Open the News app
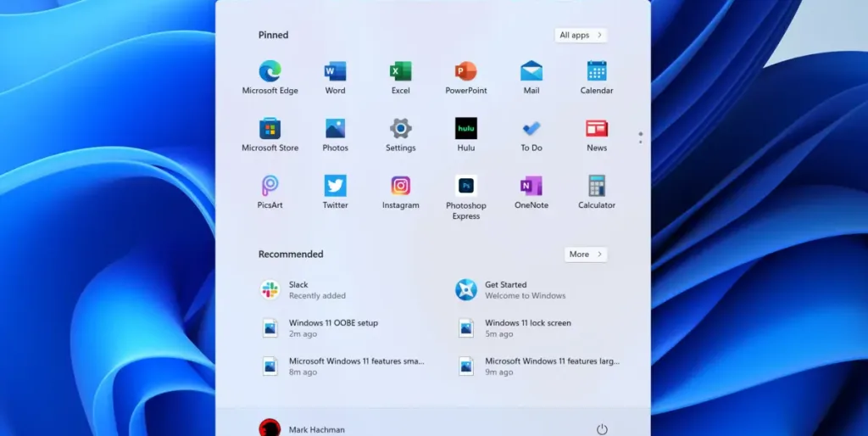 (x=597, y=135)
